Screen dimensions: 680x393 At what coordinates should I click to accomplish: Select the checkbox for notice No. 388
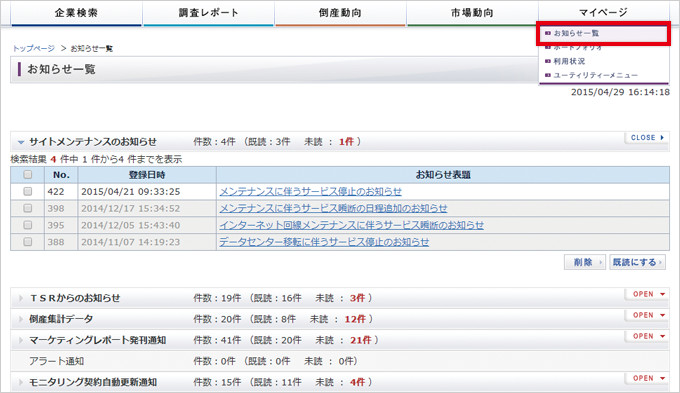(x=28, y=242)
